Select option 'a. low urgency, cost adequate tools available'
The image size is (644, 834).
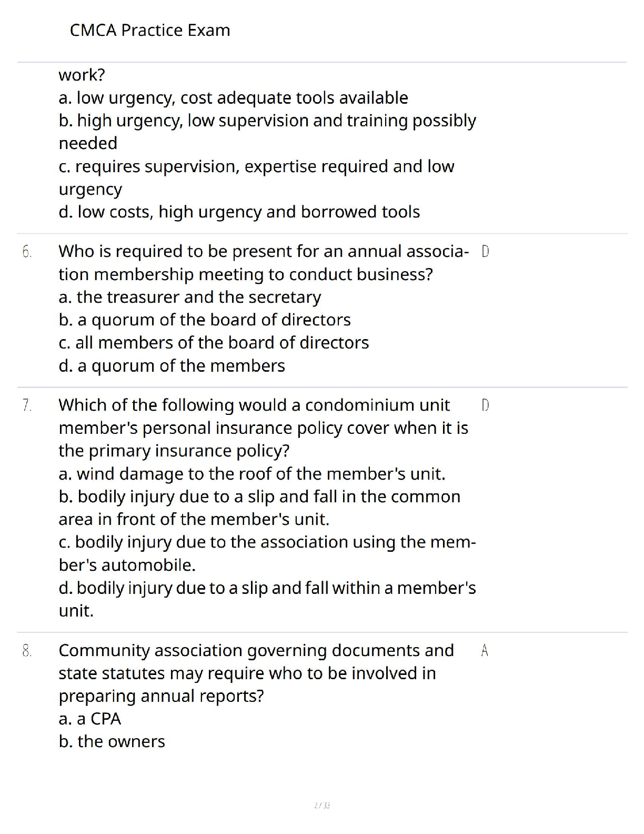click(233, 98)
